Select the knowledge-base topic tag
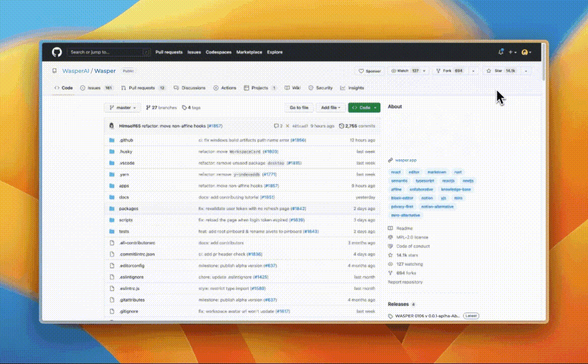588x364 pixels. [456, 189]
